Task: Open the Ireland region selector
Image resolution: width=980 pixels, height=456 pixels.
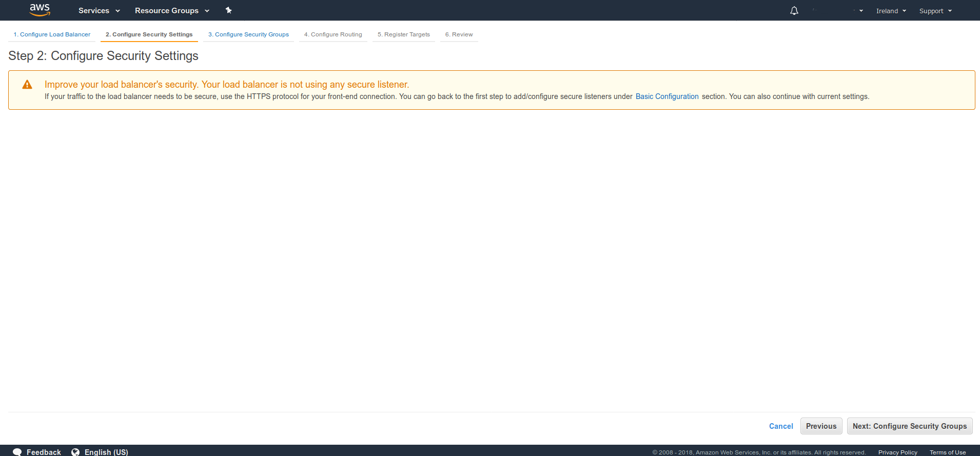Action: (891, 11)
